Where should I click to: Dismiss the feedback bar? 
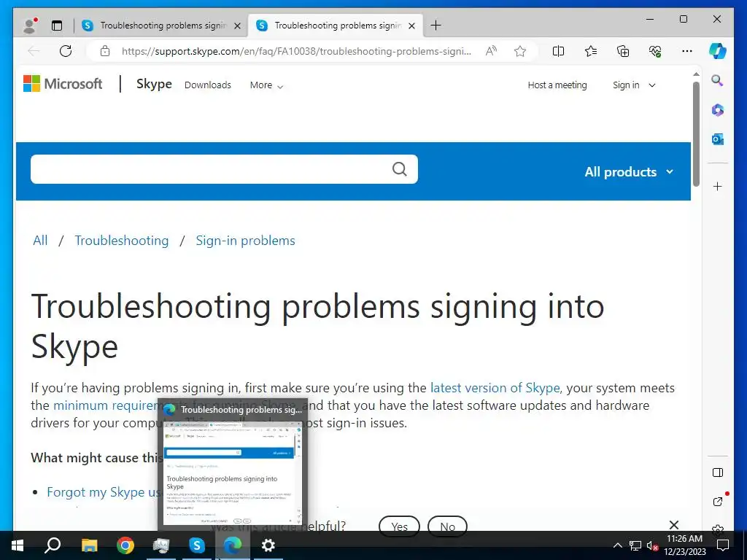pyautogui.click(x=673, y=525)
